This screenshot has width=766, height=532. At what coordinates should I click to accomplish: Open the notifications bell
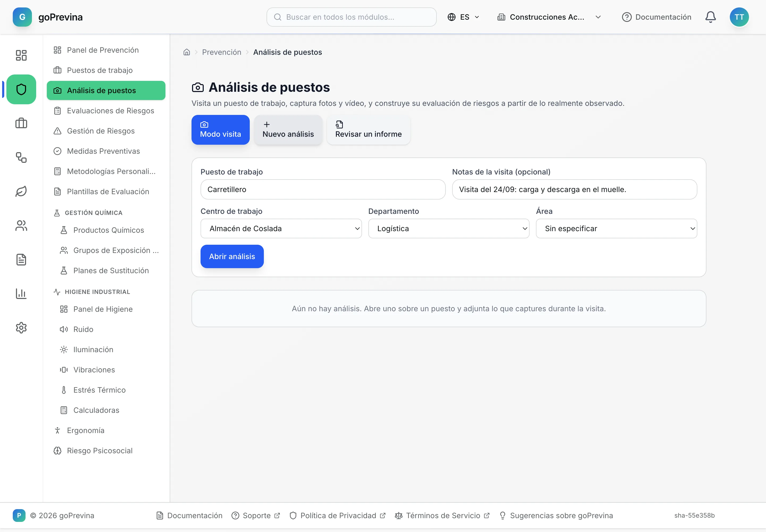(x=710, y=17)
